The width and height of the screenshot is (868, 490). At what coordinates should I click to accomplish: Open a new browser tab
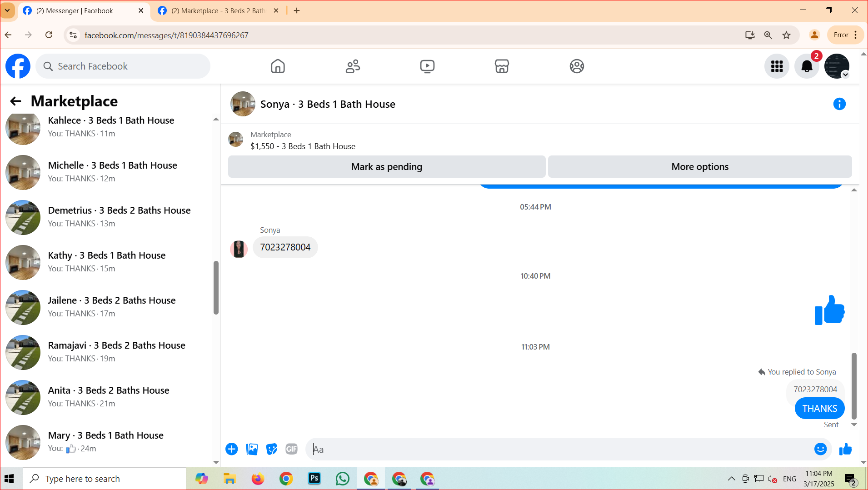coord(297,10)
